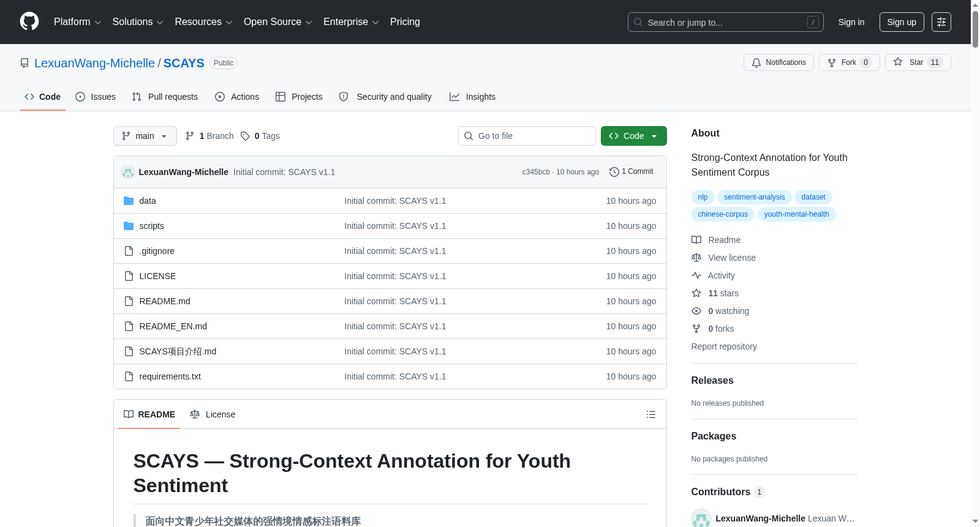Screen dimensions: 980x527
Task: Open the Packages section heading link
Action: 714,436
